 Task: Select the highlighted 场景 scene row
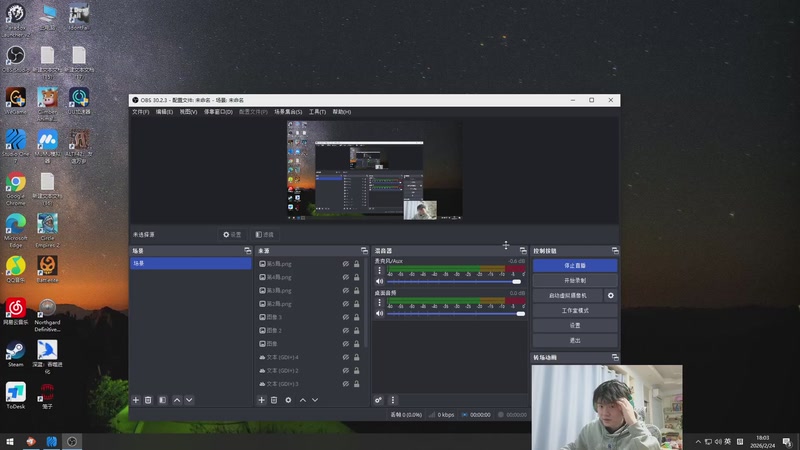click(x=191, y=263)
